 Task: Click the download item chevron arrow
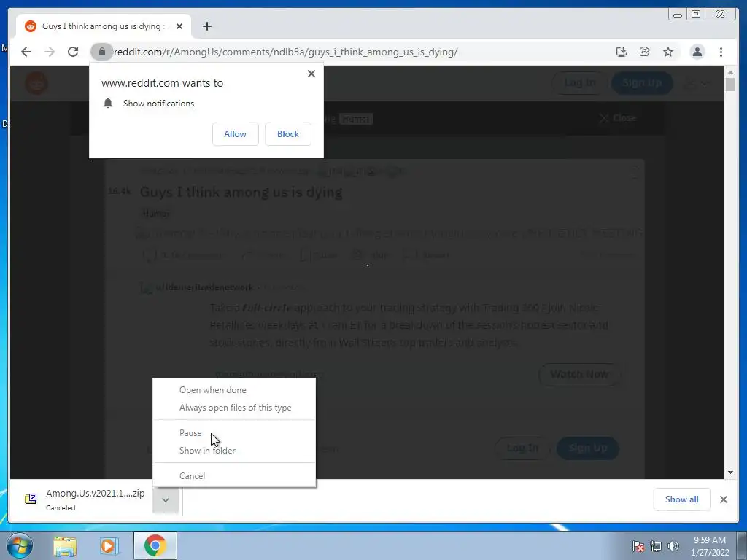166,500
